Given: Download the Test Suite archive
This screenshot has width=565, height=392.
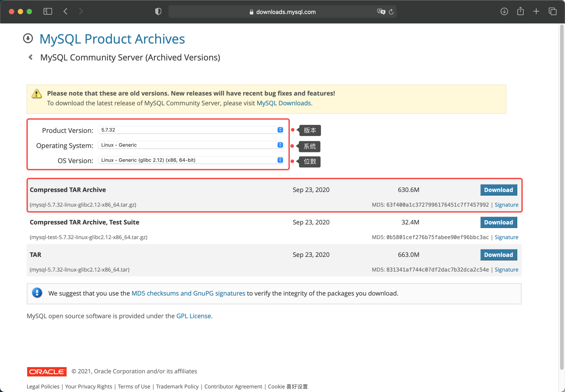Looking at the screenshot, I should click(499, 222).
